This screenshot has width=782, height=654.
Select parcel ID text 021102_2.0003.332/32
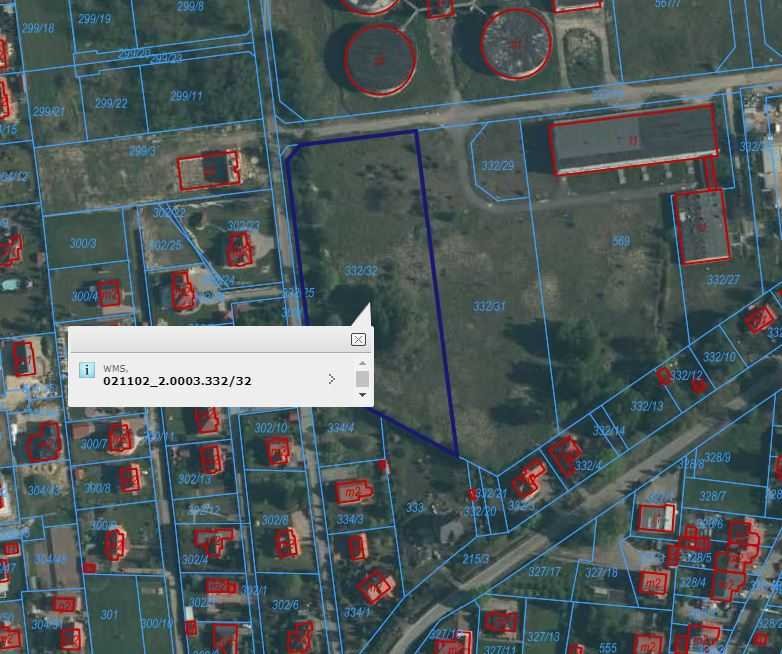pyautogui.click(x=177, y=381)
